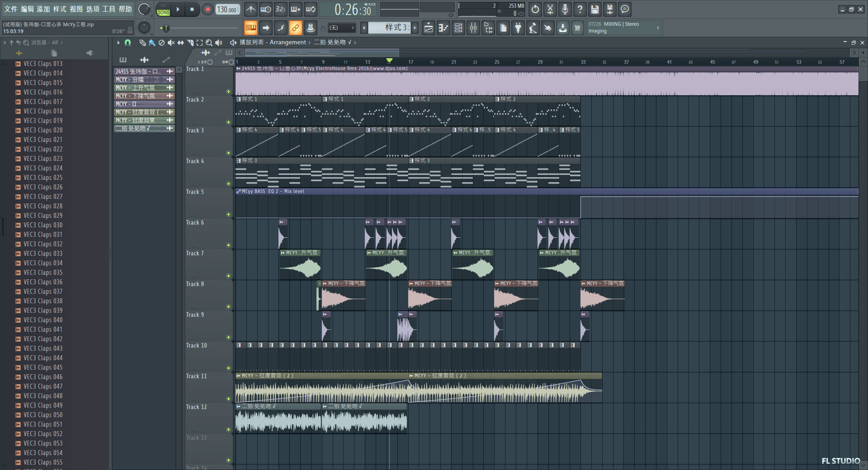Open the piano roll view
Image resolution: width=868 pixels, height=470 pixels.
(x=443, y=28)
